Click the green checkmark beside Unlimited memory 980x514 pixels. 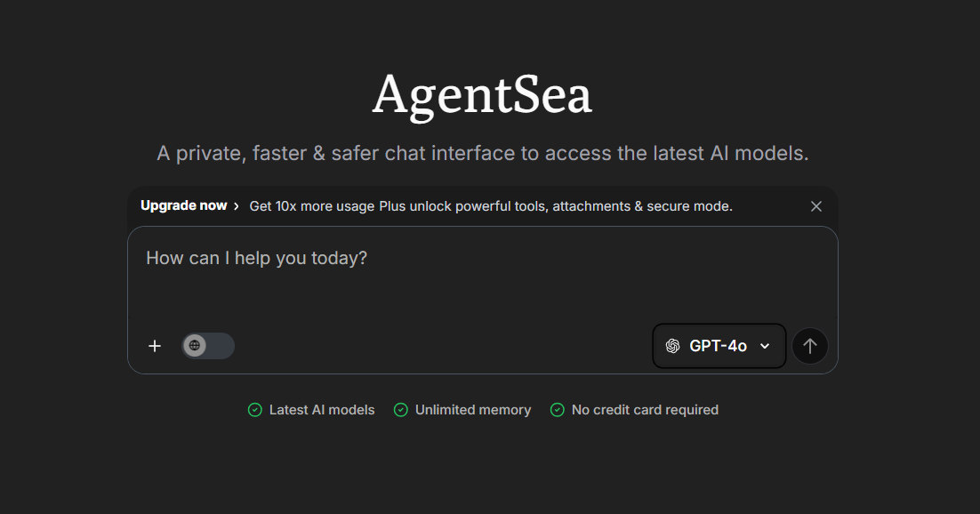click(401, 410)
